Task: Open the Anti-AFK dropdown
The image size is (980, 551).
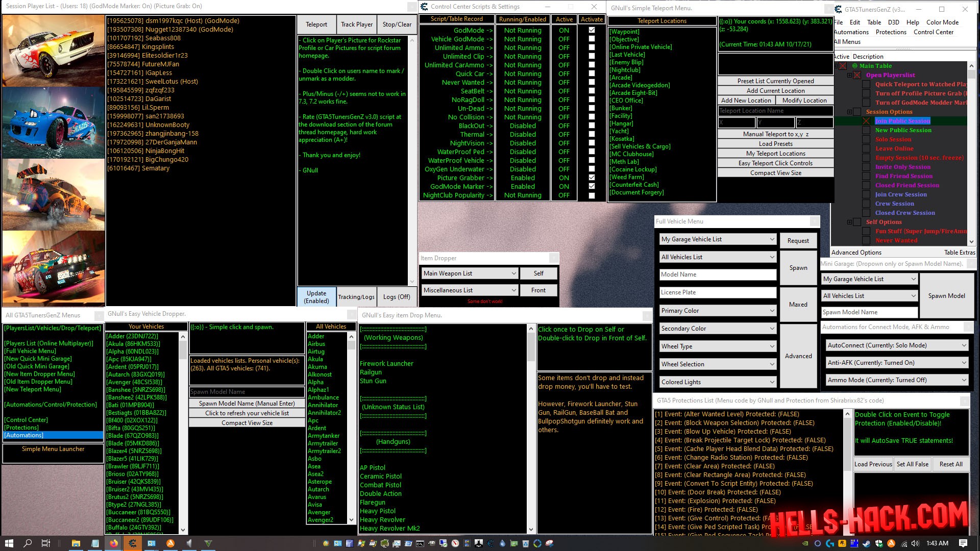Action: point(897,363)
